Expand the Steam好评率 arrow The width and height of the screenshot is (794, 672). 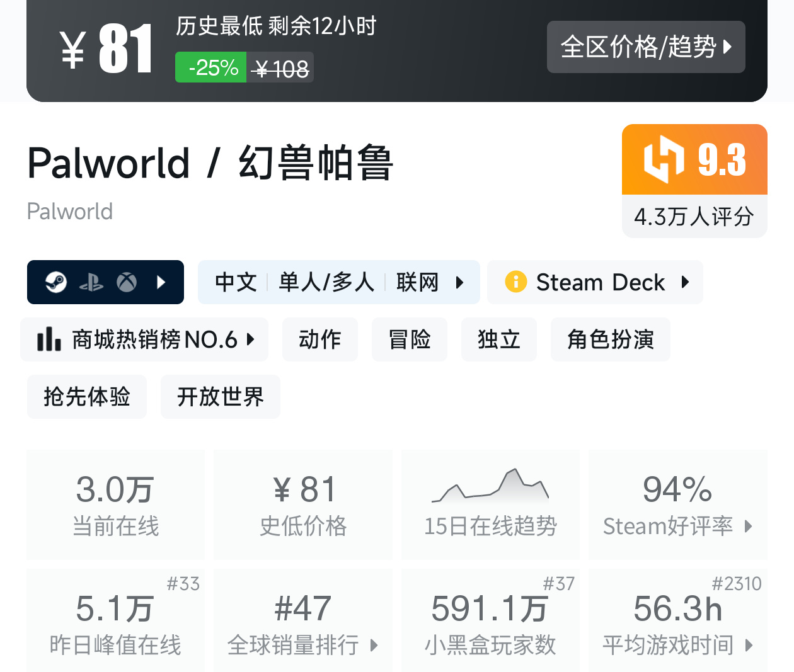pos(749,526)
